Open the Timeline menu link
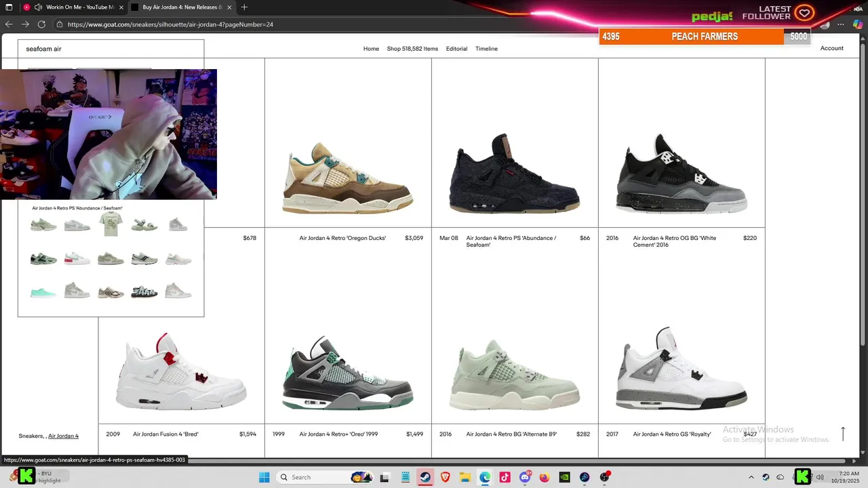The width and height of the screenshot is (868, 488). coord(486,49)
